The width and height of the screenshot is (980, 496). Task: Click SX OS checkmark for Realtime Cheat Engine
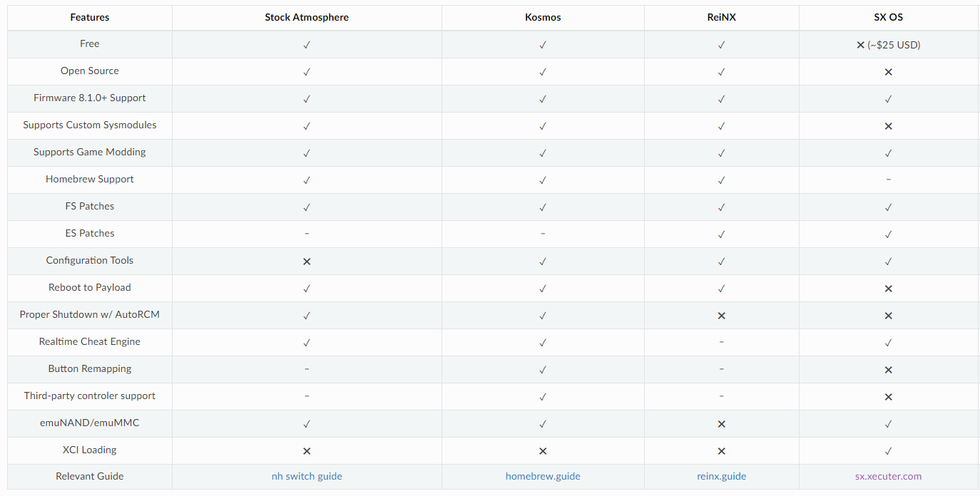point(889,343)
